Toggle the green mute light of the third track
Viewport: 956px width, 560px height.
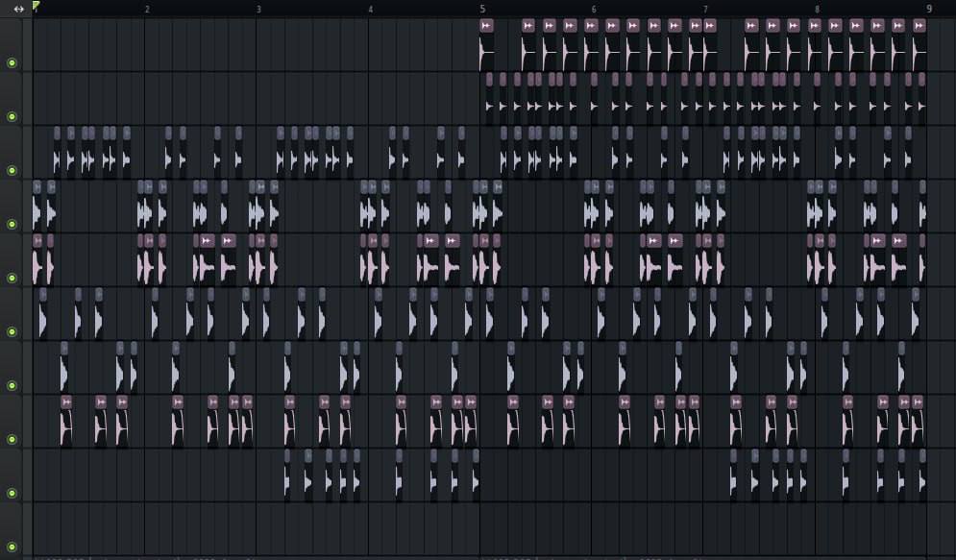pyautogui.click(x=12, y=170)
